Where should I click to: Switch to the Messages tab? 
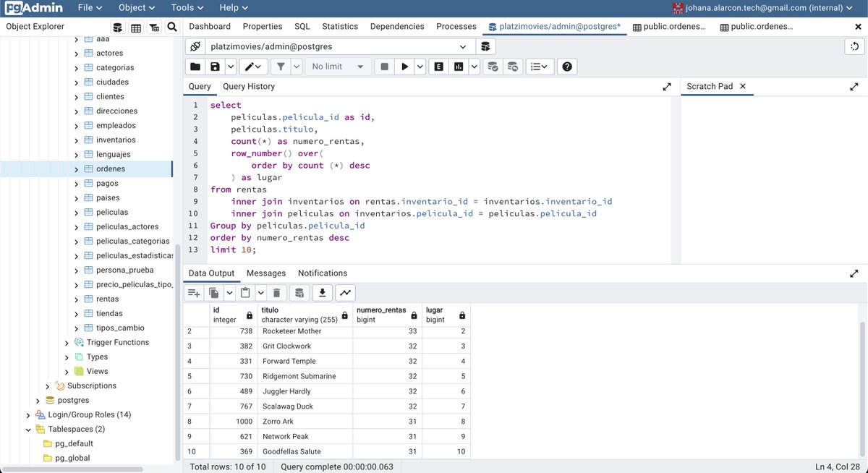(x=266, y=273)
